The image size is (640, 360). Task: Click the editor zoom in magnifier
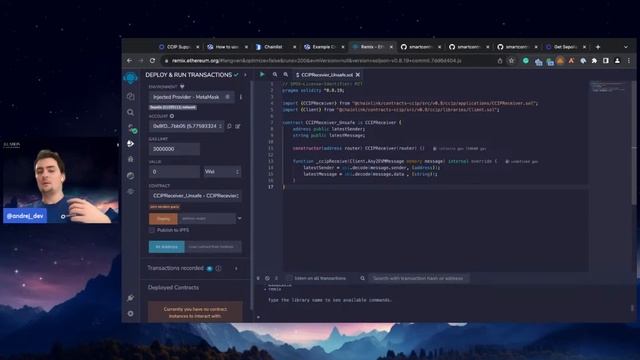[x=286, y=74]
